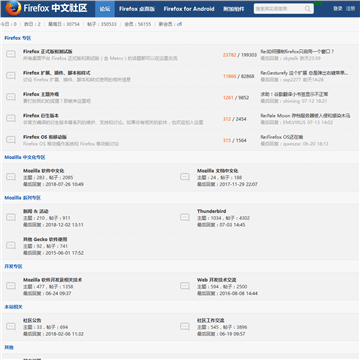Click the forum icon beside Web 开发技术交流

click(185, 286)
